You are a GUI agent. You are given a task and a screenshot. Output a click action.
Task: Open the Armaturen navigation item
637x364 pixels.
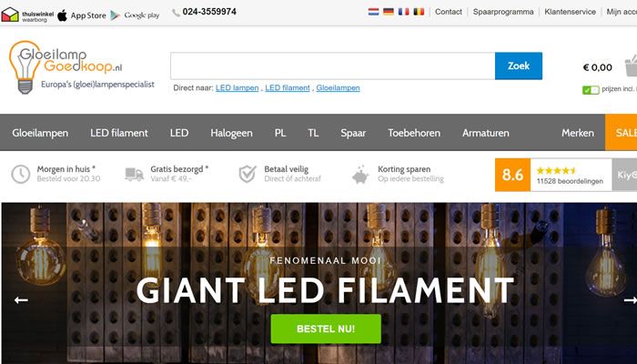click(485, 133)
